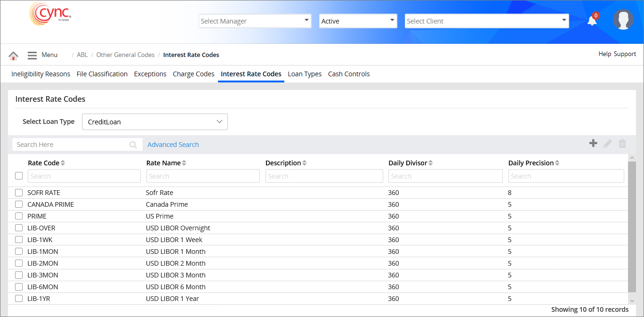Click the Advanced Search link

173,145
